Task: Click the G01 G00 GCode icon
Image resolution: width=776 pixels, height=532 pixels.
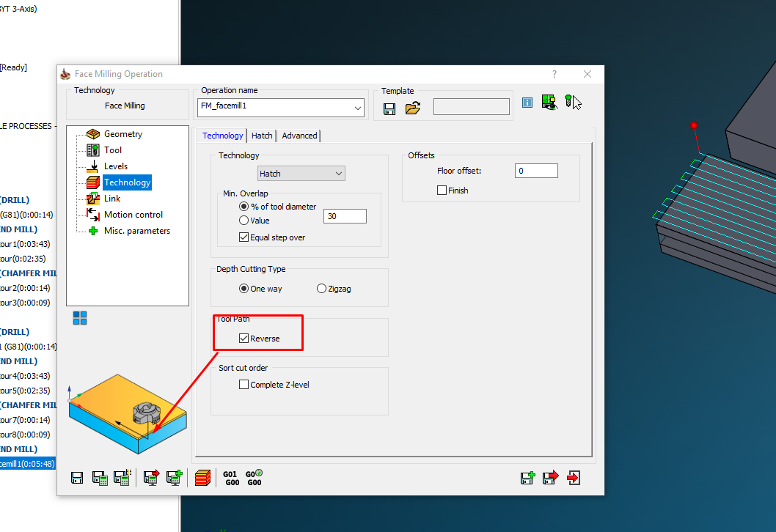Action: point(231,478)
